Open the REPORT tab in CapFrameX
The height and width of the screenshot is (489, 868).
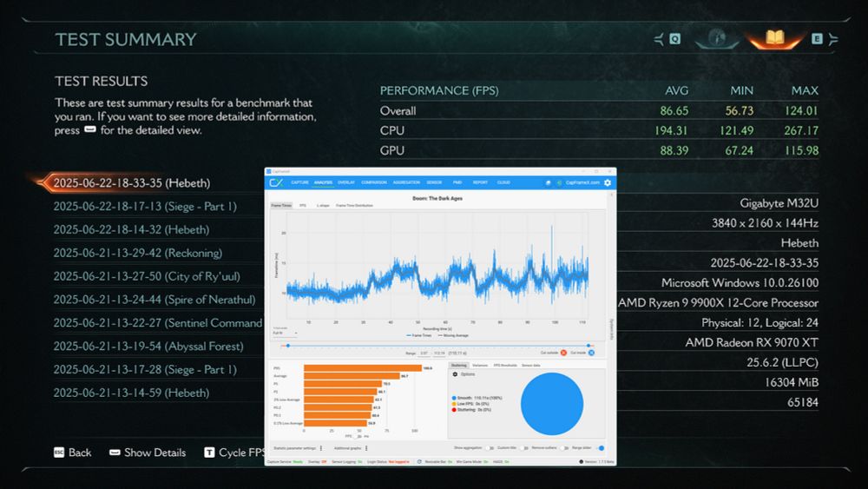tap(480, 182)
